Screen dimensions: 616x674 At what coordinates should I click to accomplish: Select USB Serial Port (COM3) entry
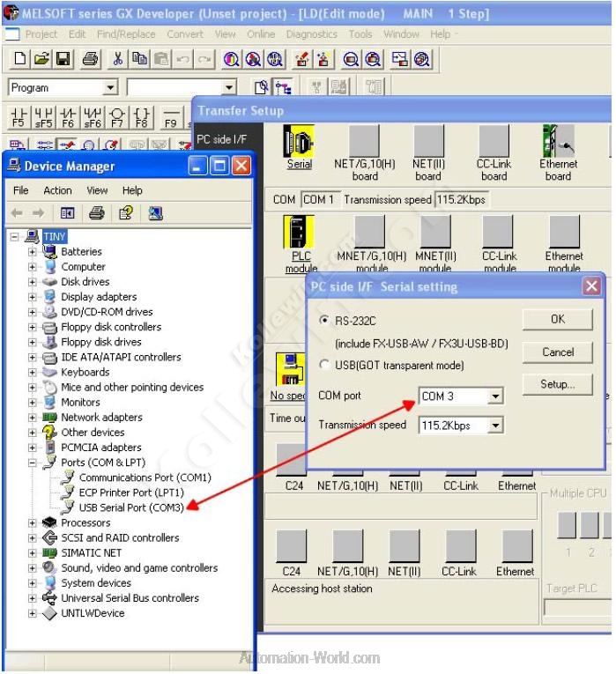(x=131, y=507)
